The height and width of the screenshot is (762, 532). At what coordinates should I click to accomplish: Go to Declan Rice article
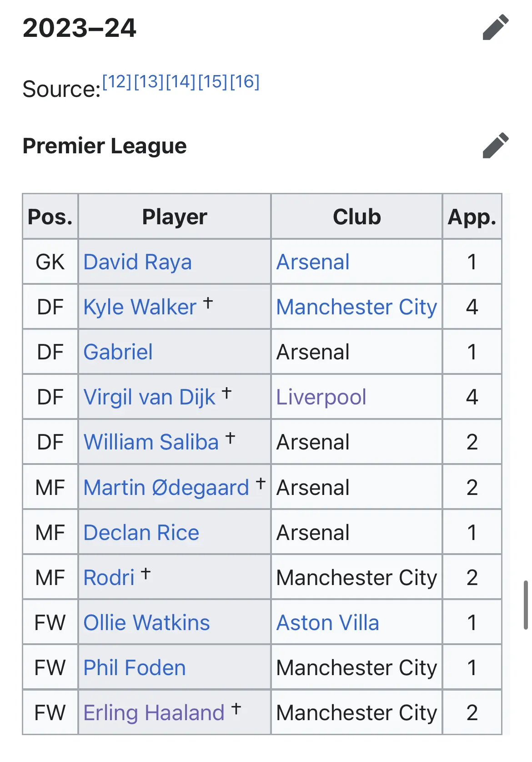click(x=141, y=533)
